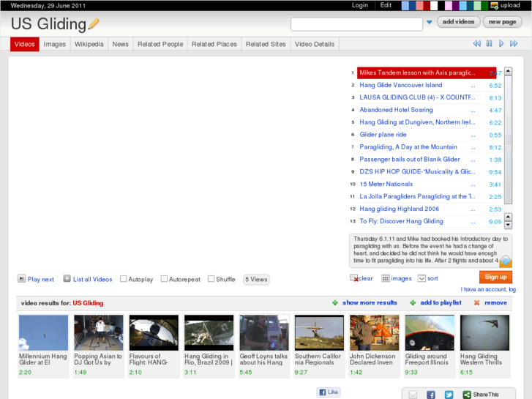Open the News tab

(x=121, y=44)
